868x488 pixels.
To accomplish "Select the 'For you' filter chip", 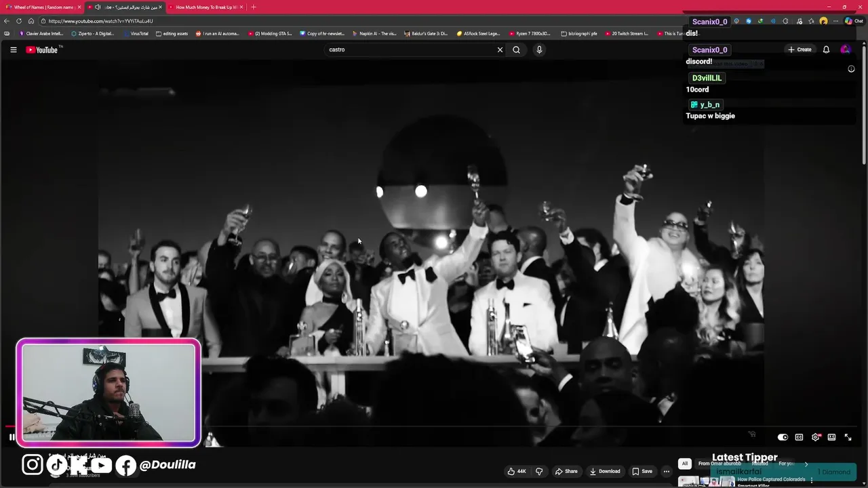I will click(786, 464).
